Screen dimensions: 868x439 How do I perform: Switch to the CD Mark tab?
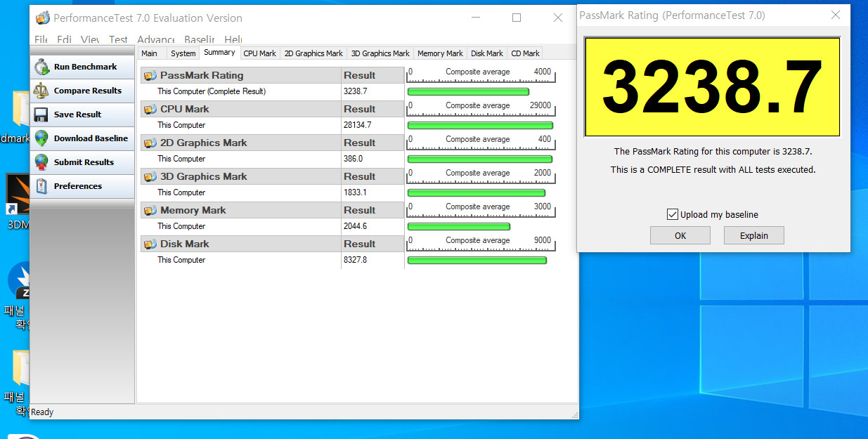click(525, 53)
